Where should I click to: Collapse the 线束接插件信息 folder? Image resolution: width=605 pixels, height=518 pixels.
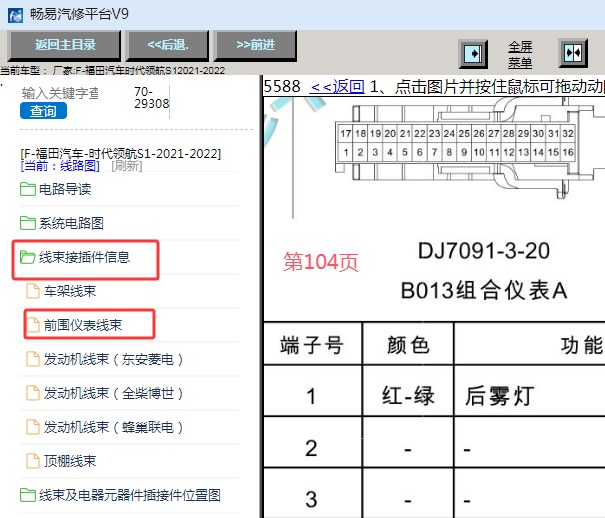point(84,257)
